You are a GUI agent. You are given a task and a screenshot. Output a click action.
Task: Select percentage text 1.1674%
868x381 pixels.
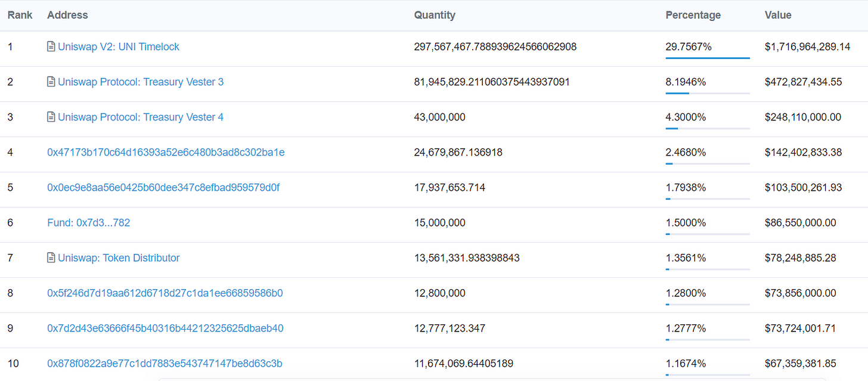pyautogui.click(x=686, y=363)
